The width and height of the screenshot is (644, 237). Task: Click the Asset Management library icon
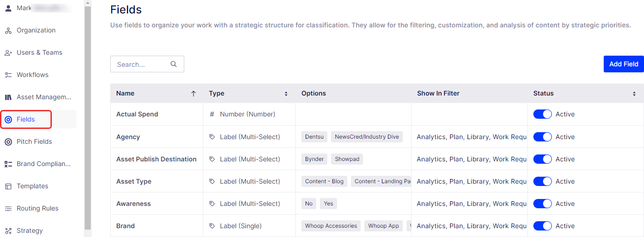(x=8, y=97)
